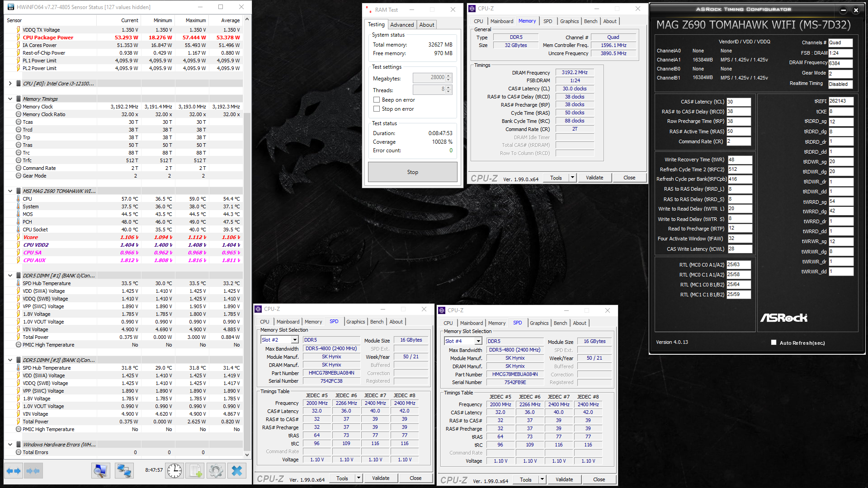Screen dimensions: 868x488
Task: Enable Stop on error checkbox
Action: [377, 109]
